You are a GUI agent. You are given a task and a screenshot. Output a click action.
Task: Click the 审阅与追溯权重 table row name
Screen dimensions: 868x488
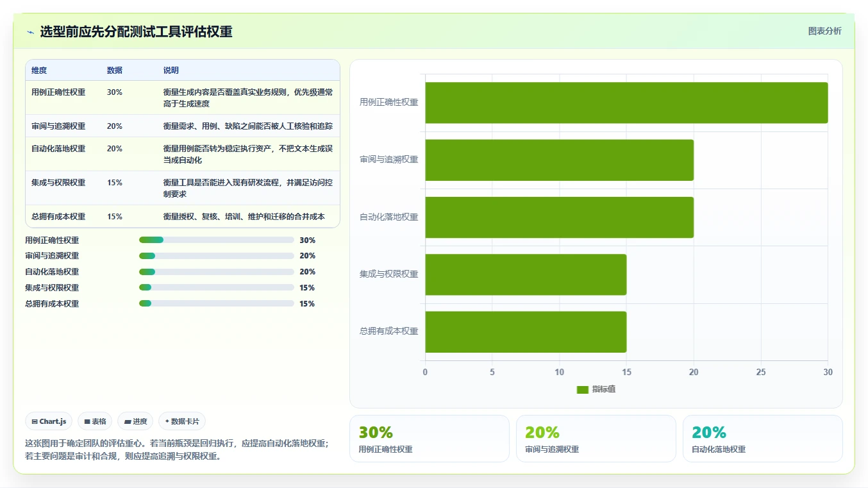coord(58,126)
